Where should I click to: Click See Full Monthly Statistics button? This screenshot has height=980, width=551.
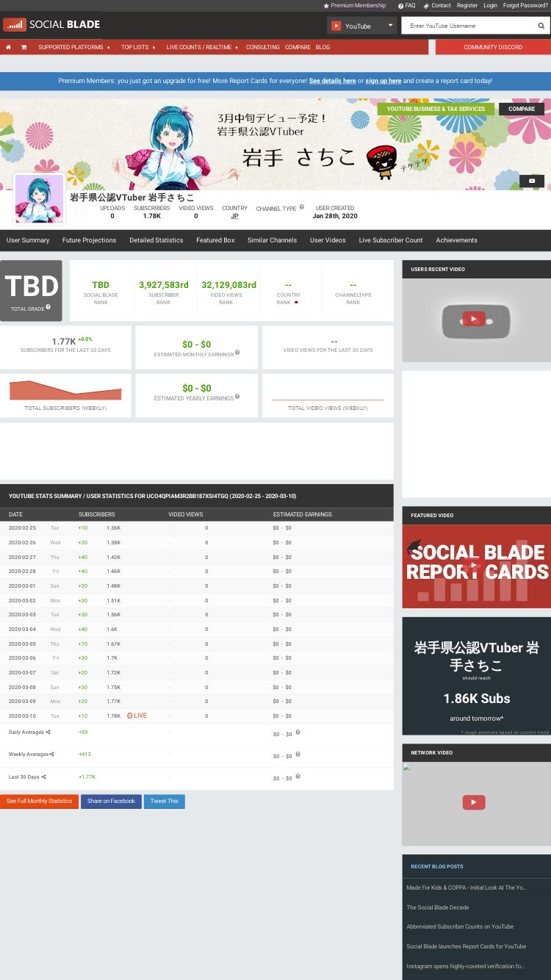pyautogui.click(x=39, y=801)
